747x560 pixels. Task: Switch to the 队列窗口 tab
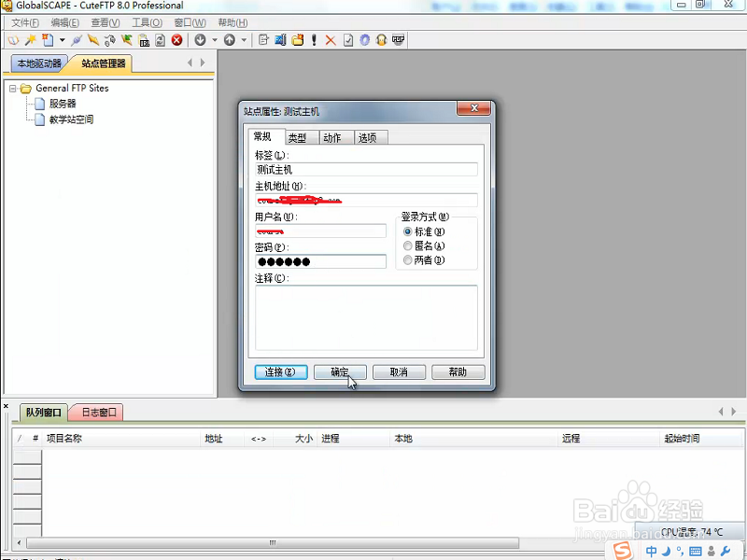43,413
